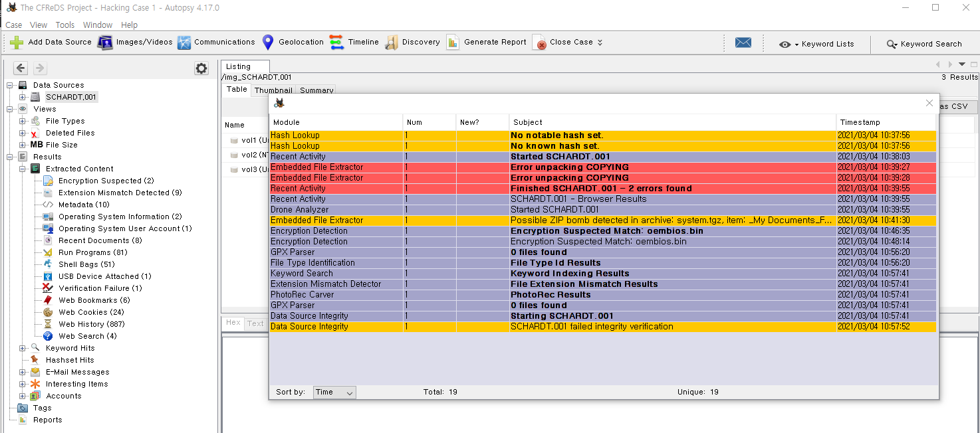Click Generate Report toolbar button
The height and width of the screenshot is (433, 980).
coord(487,43)
